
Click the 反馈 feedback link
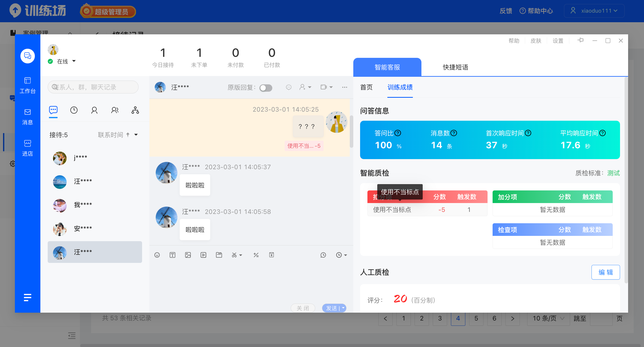tap(506, 11)
